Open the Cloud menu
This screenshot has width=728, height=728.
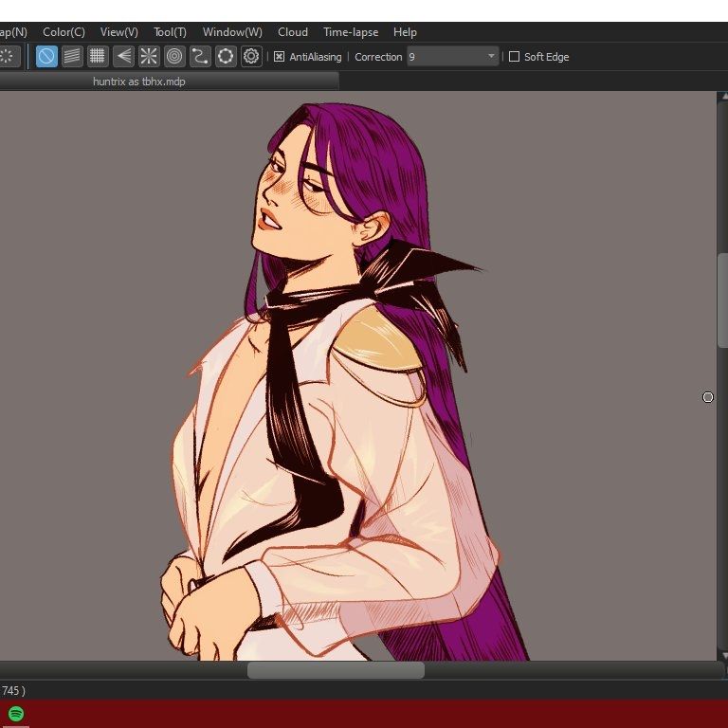pos(293,32)
